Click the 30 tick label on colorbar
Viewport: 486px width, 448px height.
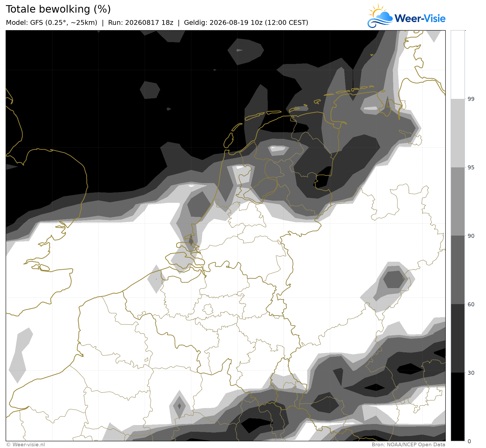(x=471, y=373)
